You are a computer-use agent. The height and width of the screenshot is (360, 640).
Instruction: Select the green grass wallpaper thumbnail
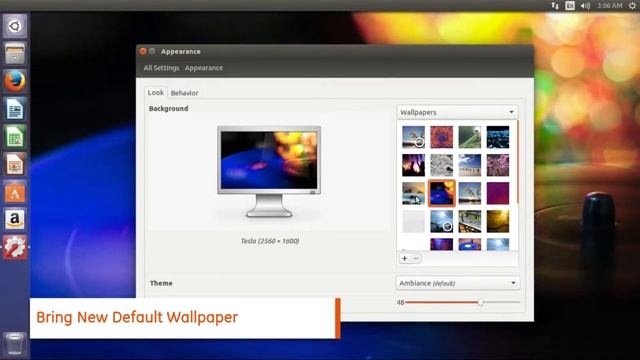coord(470,137)
